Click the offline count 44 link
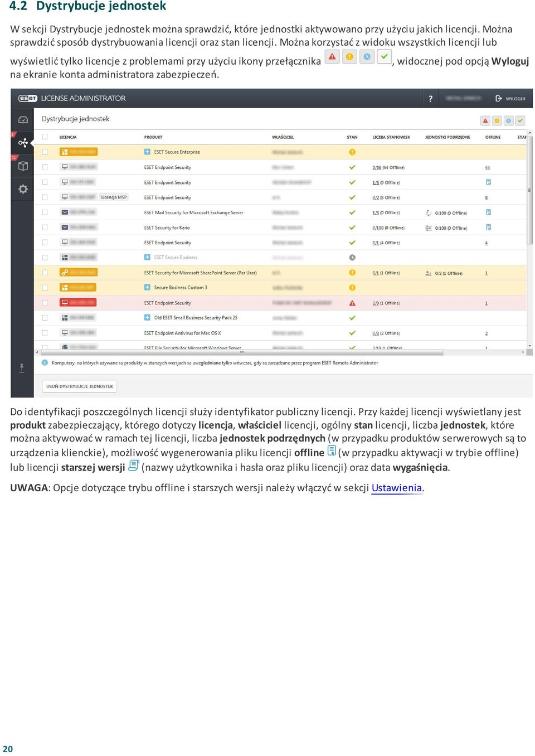 (488, 167)
